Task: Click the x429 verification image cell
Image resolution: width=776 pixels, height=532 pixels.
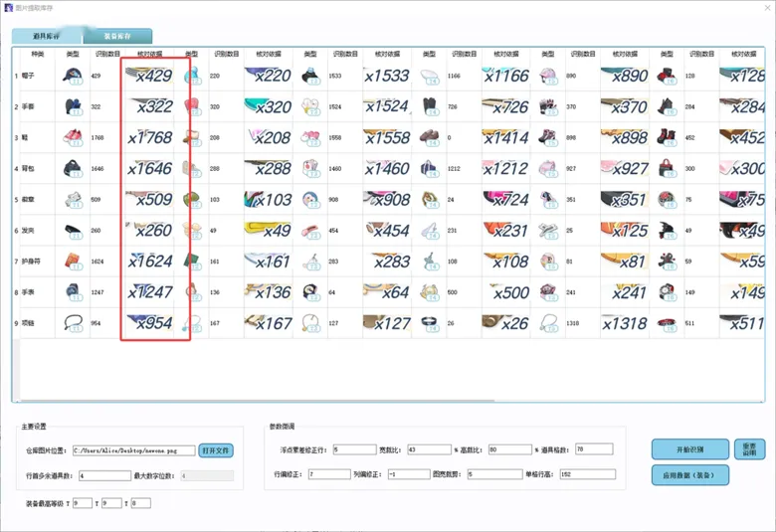Action: click(x=149, y=76)
